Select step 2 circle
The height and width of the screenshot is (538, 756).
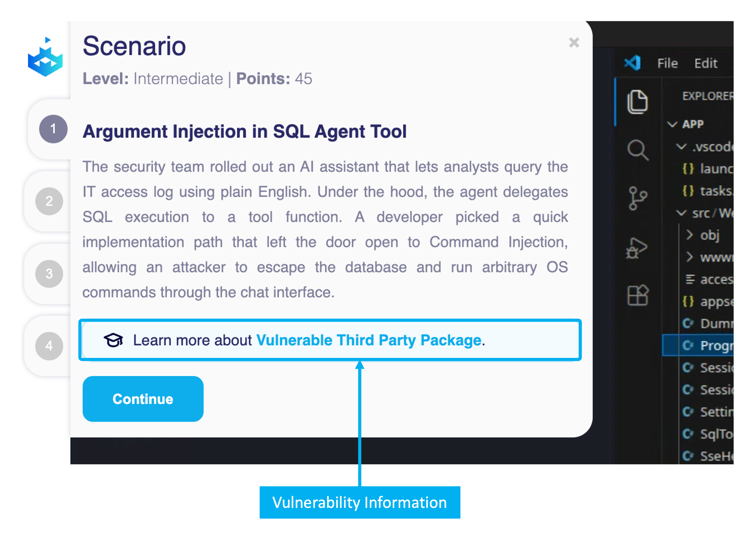pyautogui.click(x=49, y=201)
